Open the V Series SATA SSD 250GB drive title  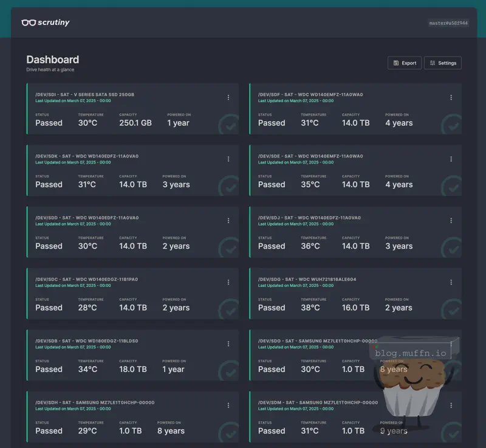(x=84, y=95)
